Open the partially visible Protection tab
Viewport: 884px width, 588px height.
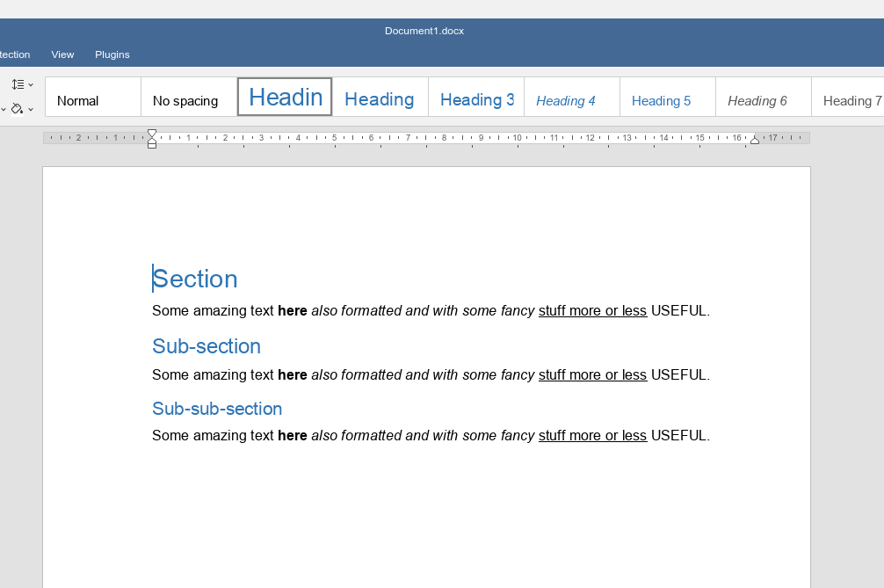(15, 54)
